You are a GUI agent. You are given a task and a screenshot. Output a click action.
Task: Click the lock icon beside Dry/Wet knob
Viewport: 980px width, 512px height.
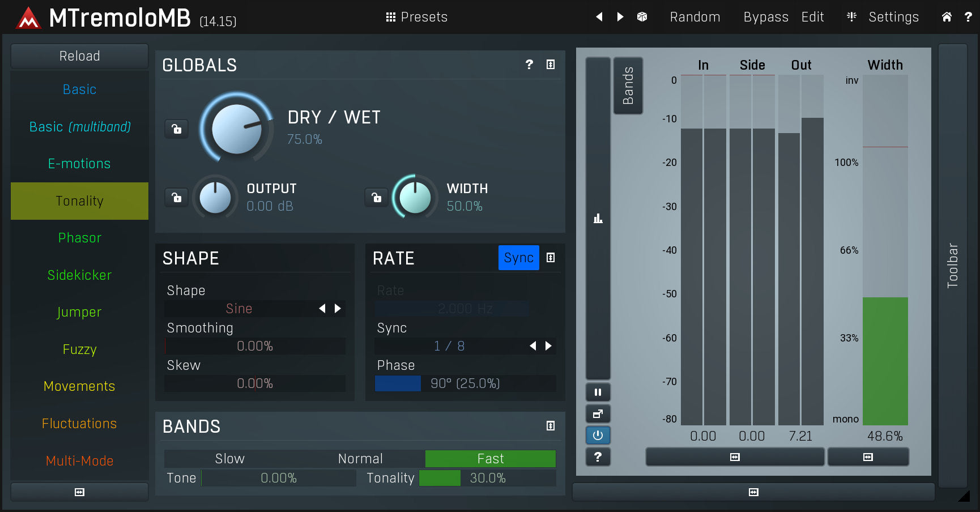point(176,129)
